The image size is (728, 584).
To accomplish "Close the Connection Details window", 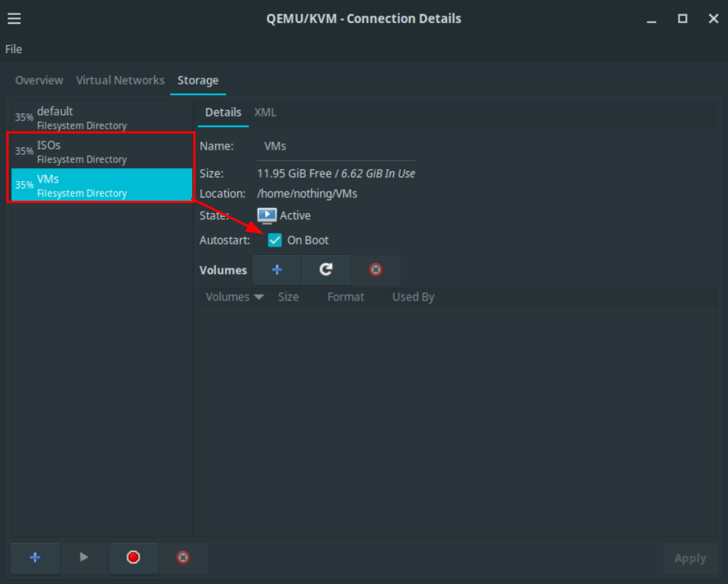I will point(714,19).
